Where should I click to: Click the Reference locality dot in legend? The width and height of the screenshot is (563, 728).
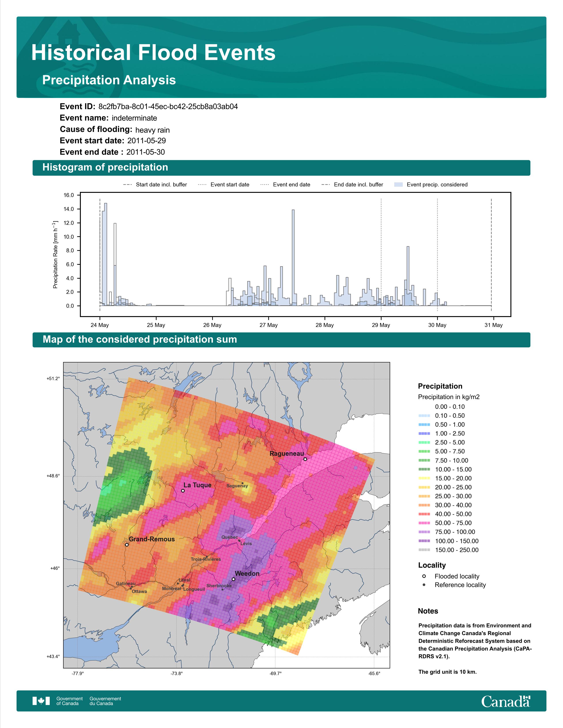coord(424,585)
